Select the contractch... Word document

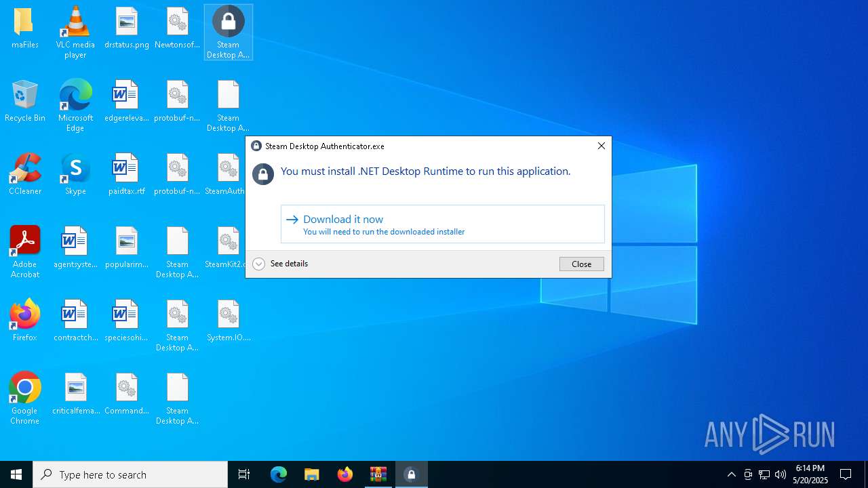pos(75,322)
